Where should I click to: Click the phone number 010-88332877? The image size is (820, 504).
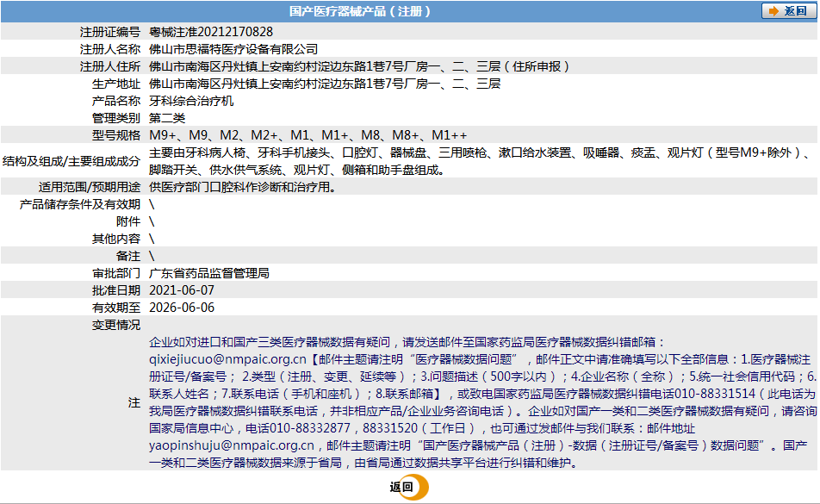(x=310, y=428)
